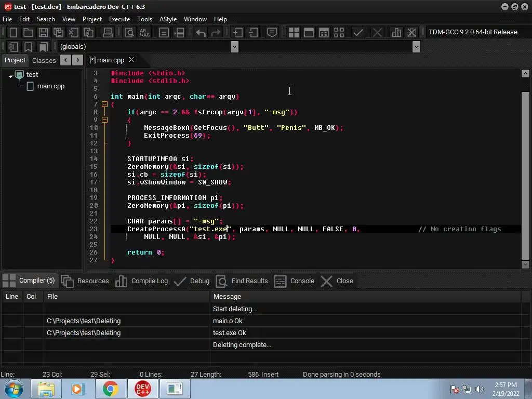Switch to the Classes tab
The image size is (532, 399).
pos(44,60)
